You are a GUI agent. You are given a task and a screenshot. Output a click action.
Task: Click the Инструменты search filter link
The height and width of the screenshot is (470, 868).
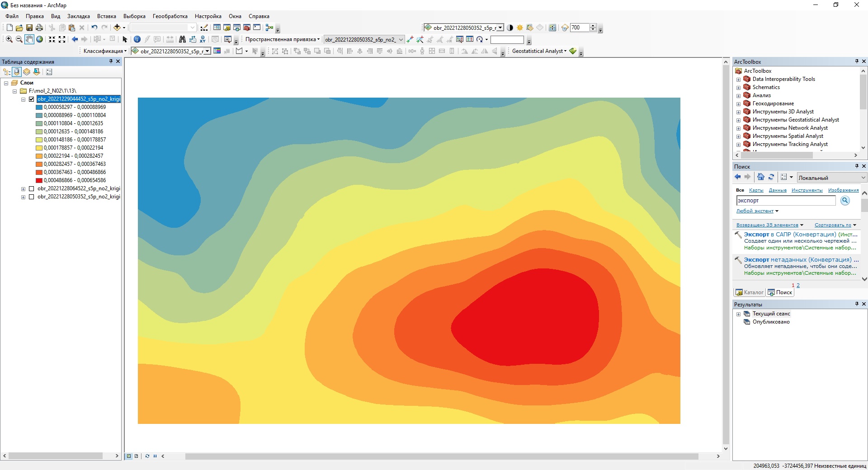[807, 190]
